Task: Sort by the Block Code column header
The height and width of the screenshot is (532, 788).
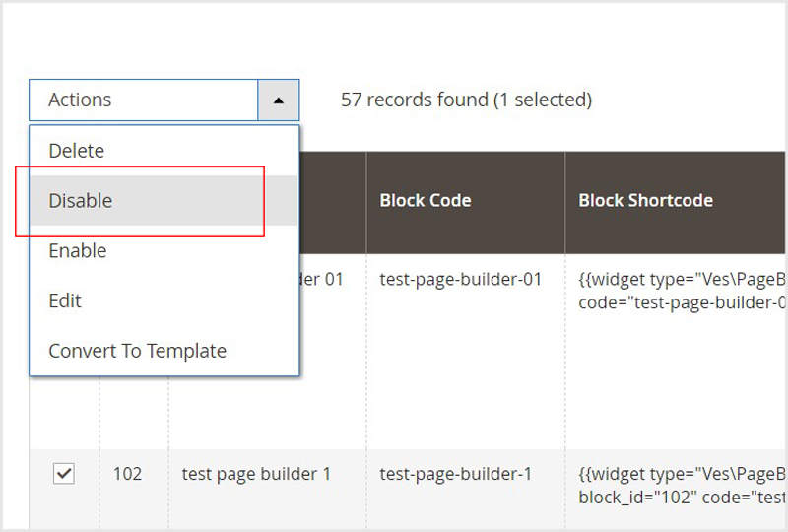Action: click(426, 201)
